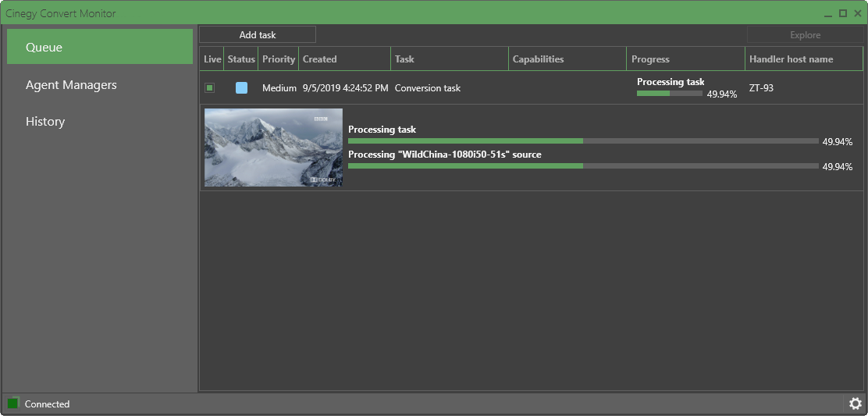
Task: Click the Progress column header
Action: pos(686,59)
